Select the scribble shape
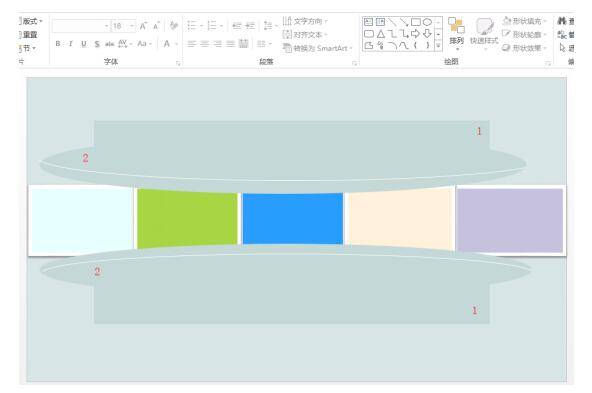The height and width of the screenshot is (393, 592). [381, 46]
